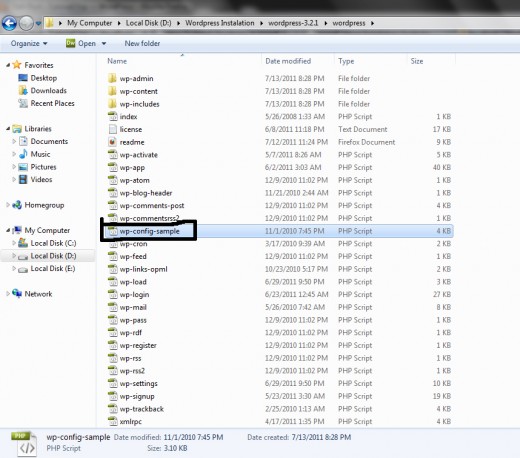
Task: Click Wordpress Instalation in breadcrumb path
Action: pos(220,23)
